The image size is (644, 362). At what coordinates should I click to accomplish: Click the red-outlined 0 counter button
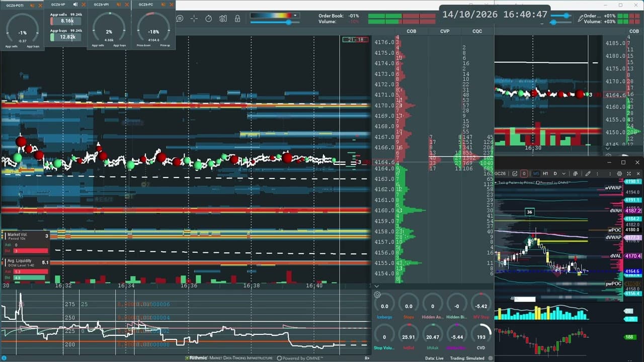[x=524, y=173]
